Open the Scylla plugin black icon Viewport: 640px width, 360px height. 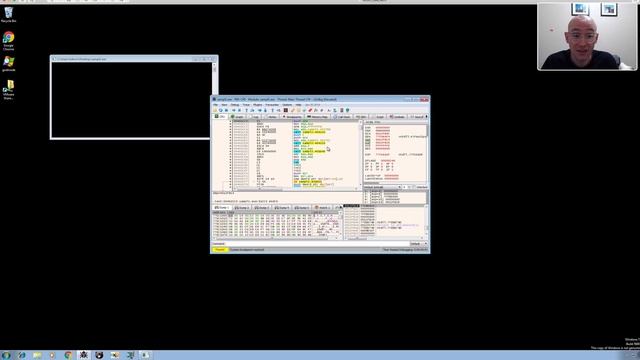click(x=286, y=110)
